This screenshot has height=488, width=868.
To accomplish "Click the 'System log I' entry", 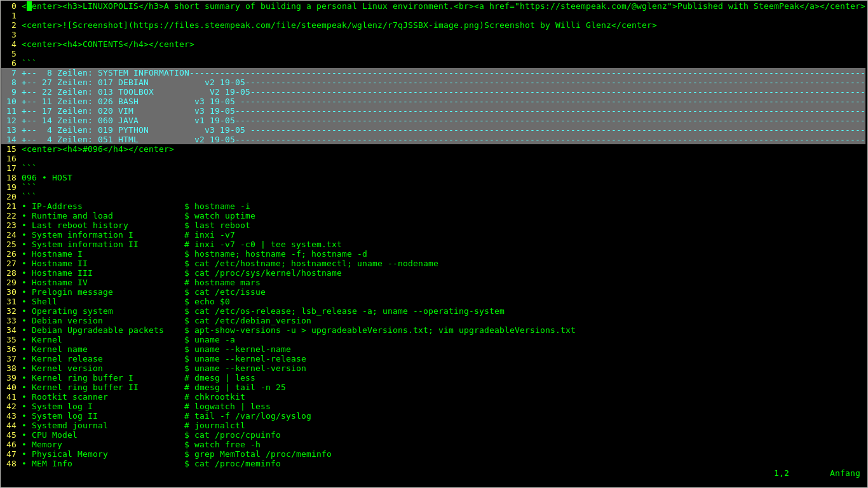I will click(62, 407).
